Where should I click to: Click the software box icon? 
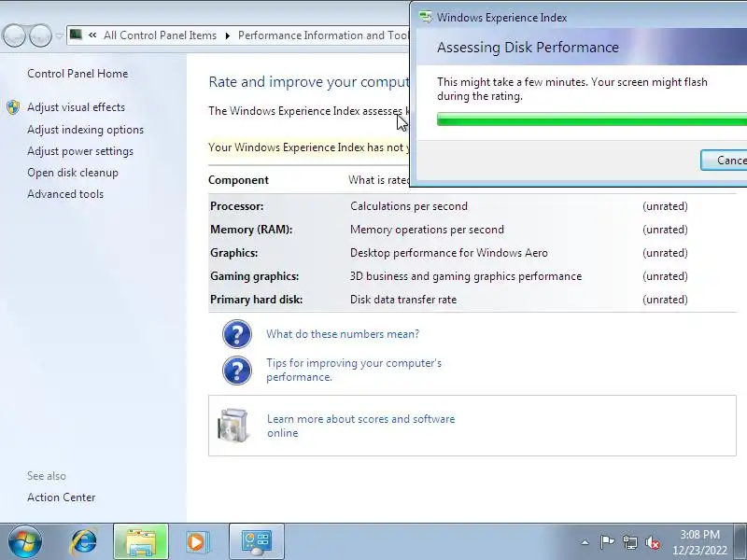click(x=233, y=426)
